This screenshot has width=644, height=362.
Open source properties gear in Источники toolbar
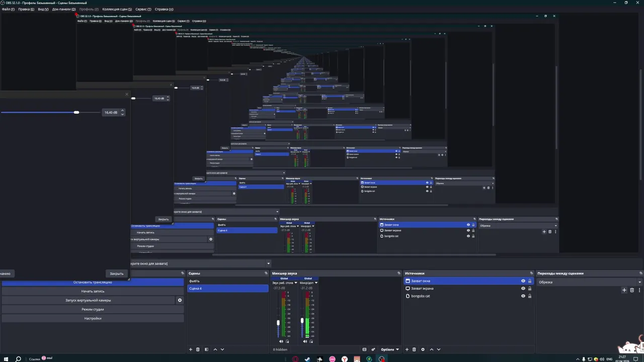pos(423,349)
